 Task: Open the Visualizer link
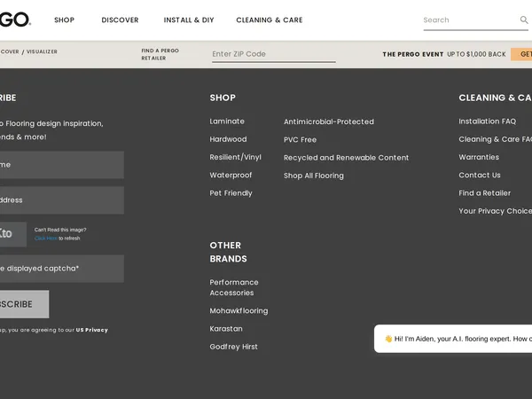(x=42, y=51)
